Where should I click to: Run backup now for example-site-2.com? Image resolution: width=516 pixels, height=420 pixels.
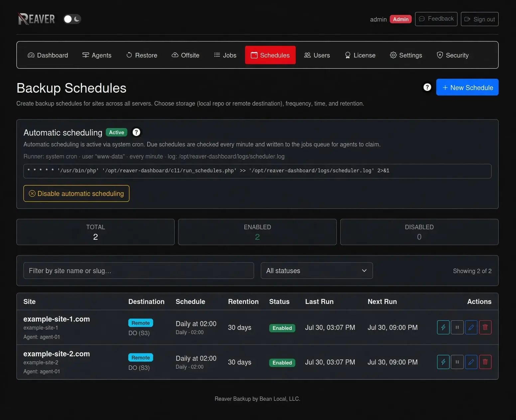click(443, 362)
